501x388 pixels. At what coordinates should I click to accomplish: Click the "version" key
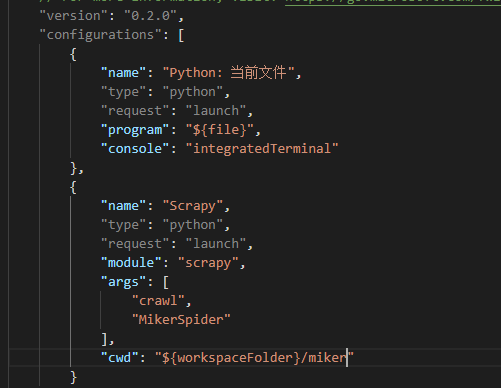click(73, 16)
